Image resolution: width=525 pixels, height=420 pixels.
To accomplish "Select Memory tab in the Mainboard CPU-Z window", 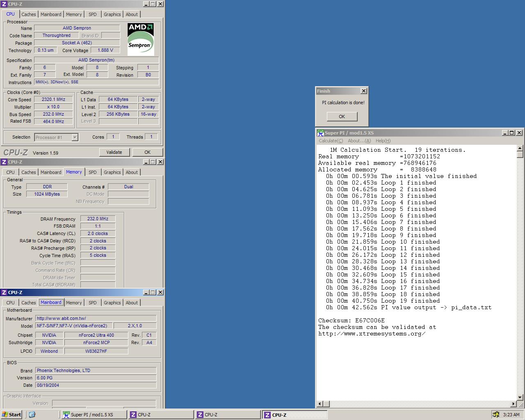I will 74,303.
